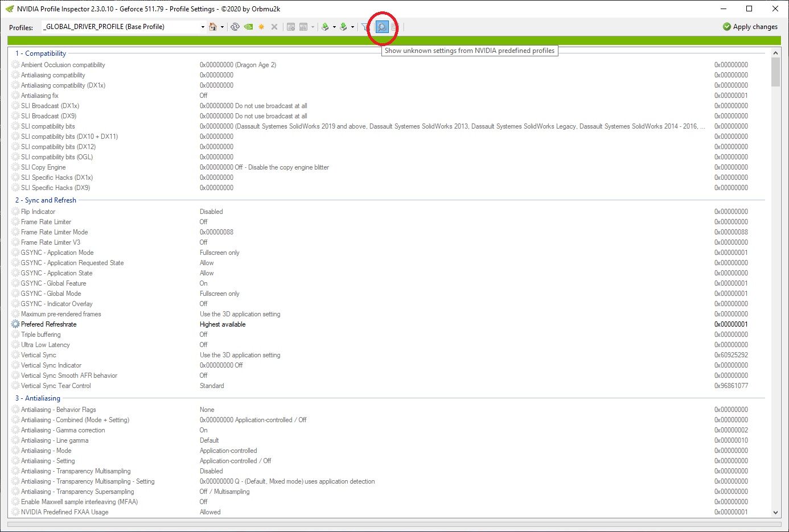Image resolution: width=789 pixels, height=532 pixels.
Task: Select the 'SLI Broadcast (DX9)' setting
Action: tap(48, 116)
